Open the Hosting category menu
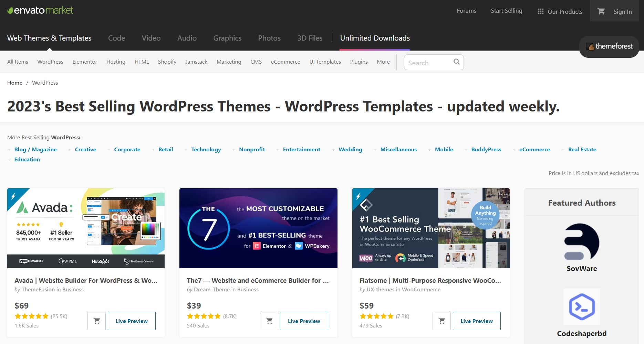644x344 pixels. (x=116, y=62)
